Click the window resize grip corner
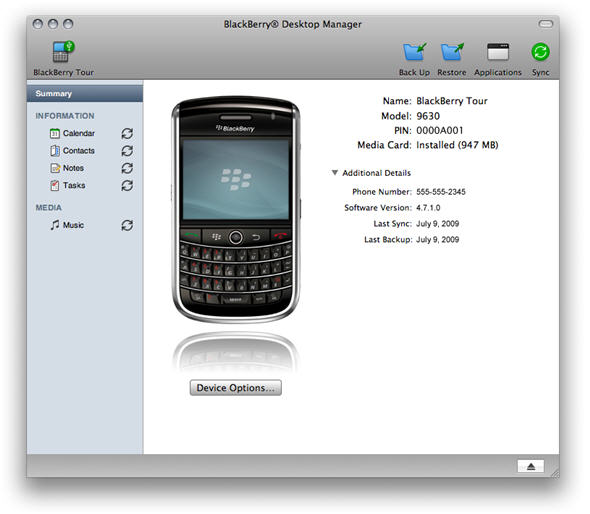Viewport: 590px width, 514px height. click(555, 474)
